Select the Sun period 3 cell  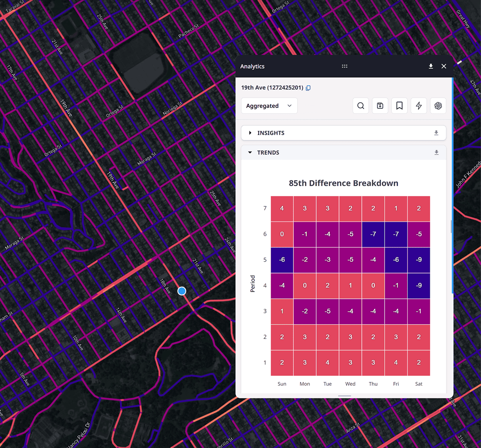tap(282, 312)
